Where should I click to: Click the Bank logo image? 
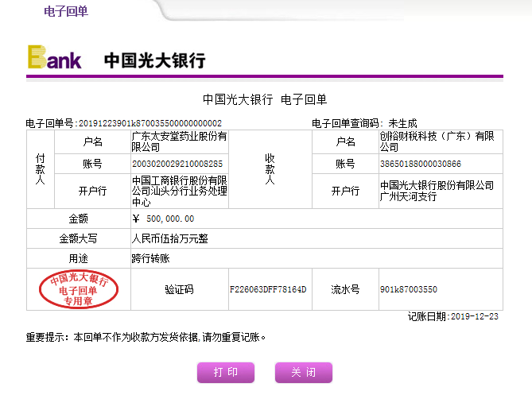point(54,57)
